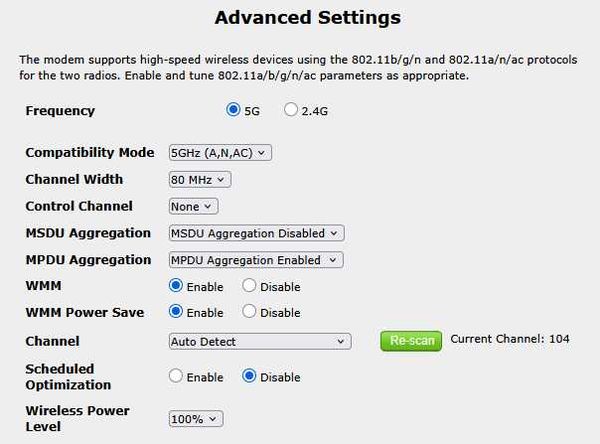Click the 2.4G label text

tap(315, 111)
